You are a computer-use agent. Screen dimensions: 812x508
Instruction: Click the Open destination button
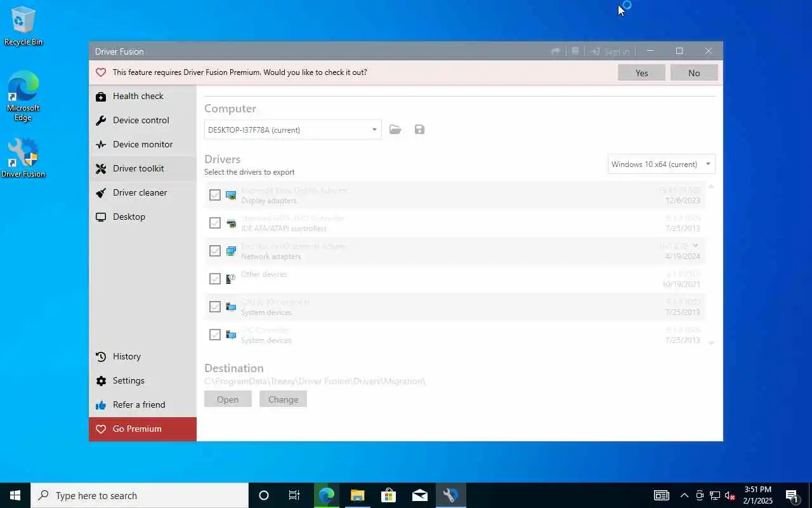click(228, 399)
